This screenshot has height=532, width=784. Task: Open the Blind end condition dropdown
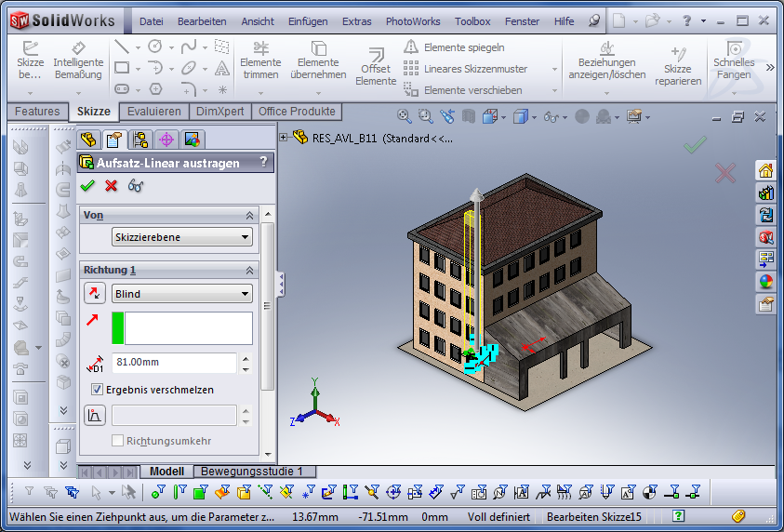181,294
